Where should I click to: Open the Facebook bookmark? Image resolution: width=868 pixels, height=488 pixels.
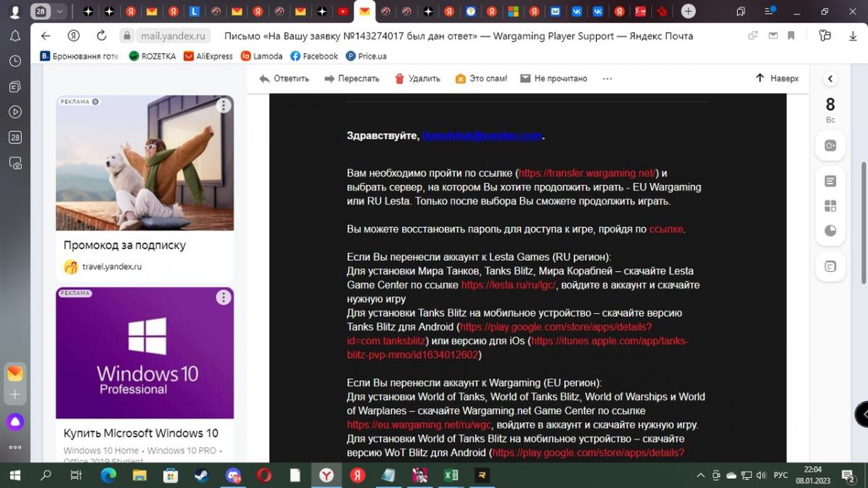coord(314,56)
